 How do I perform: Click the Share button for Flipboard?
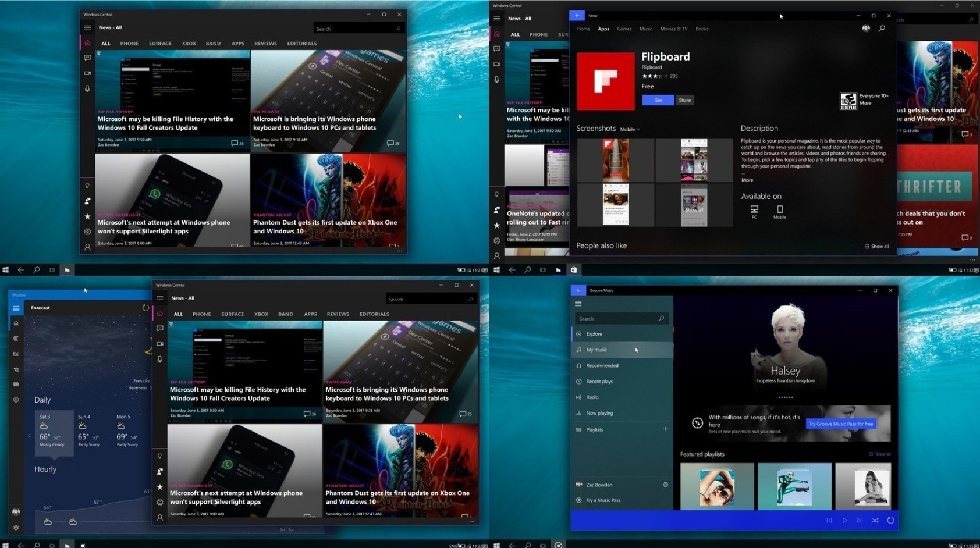click(684, 100)
